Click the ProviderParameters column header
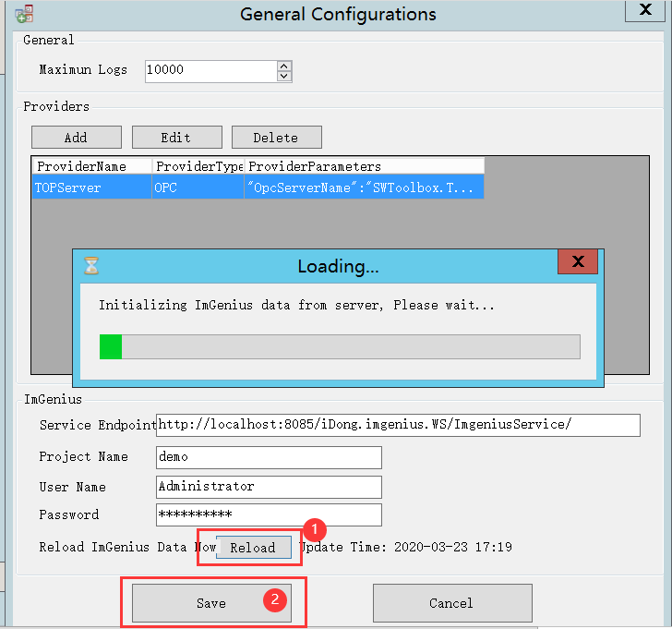Screen dimensions: 672x629 coord(363,166)
